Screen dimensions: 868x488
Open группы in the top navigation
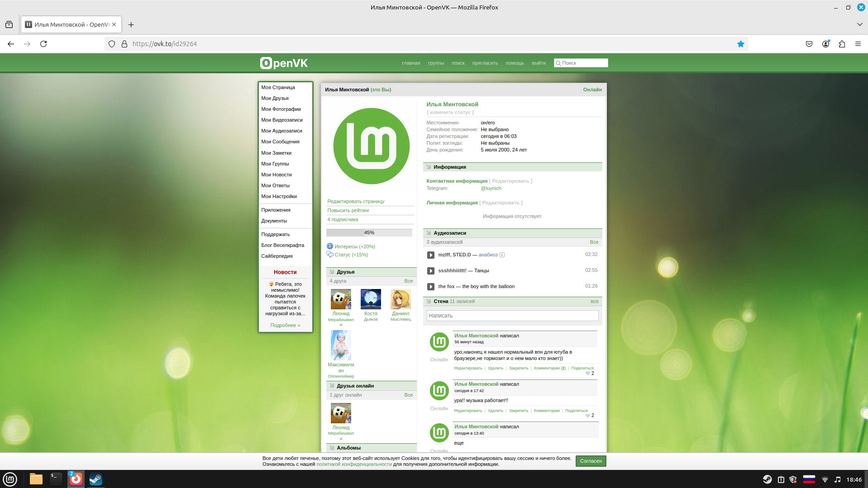point(435,63)
